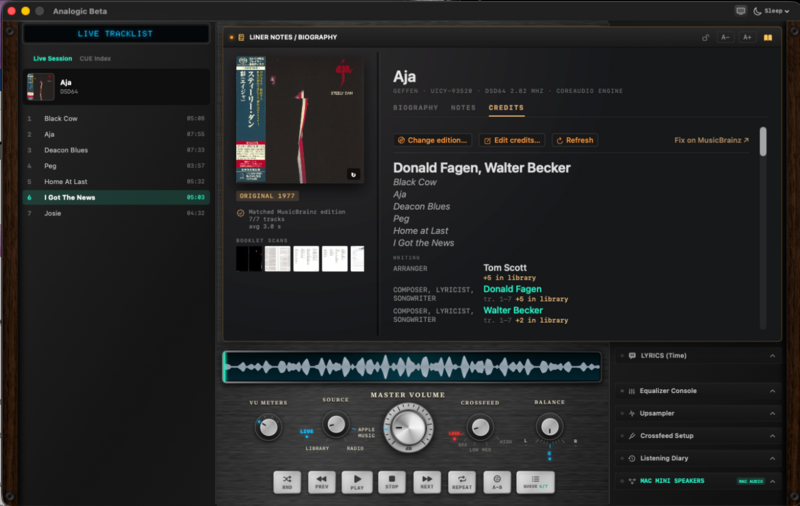Open the CUE Index tab

(95, 59)
